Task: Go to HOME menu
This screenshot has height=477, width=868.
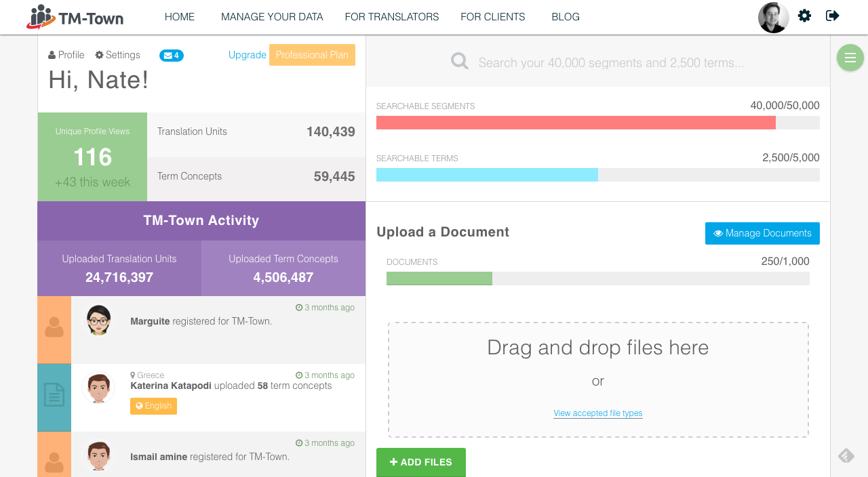Action: click(180, 17)
